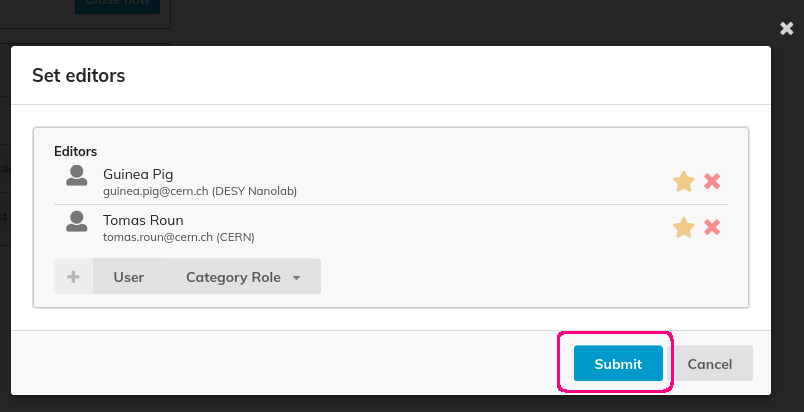The image size is (804, 412).
Task: Click the caret arrow next to Category Role
Action: click(x=296, y=278)
